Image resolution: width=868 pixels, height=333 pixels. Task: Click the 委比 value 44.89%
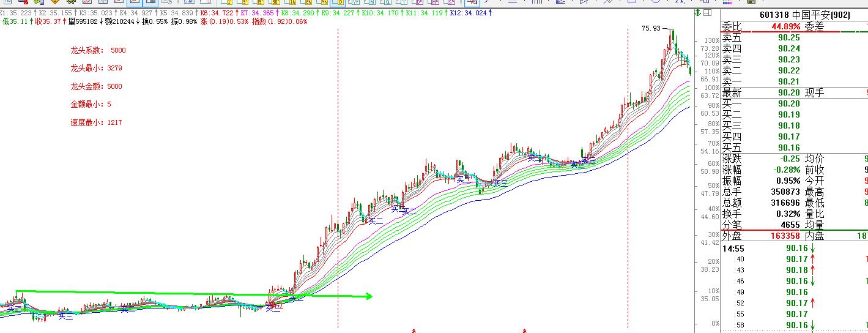point(786,26)
